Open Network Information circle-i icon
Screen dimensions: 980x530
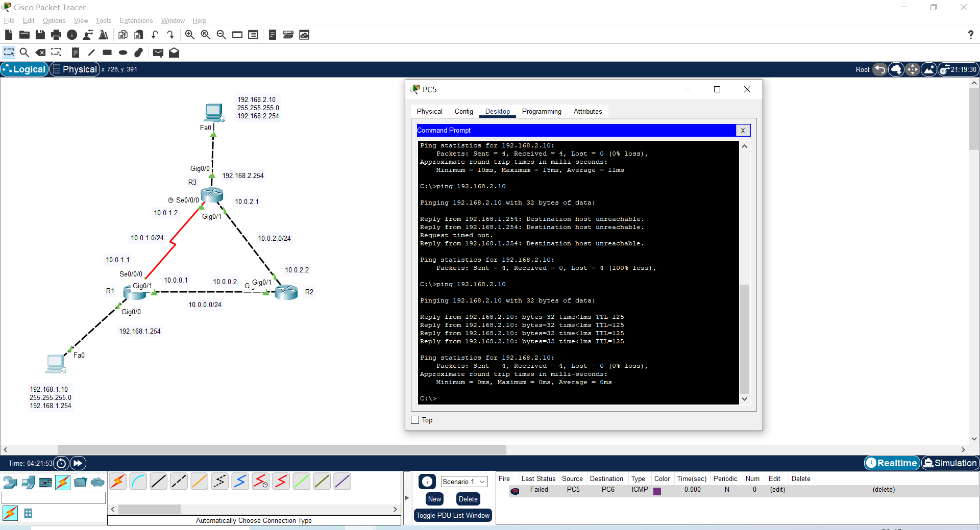[x=72, y=35]
